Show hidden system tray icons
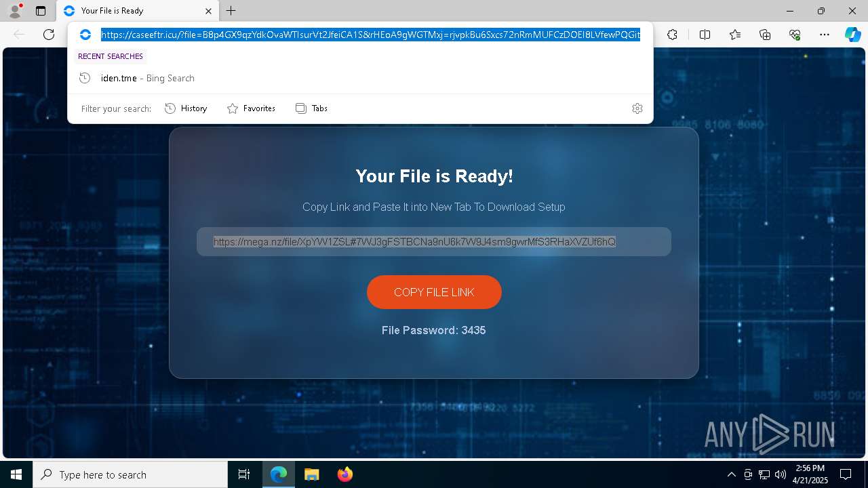Viewport: 868px width, 488px height. pos(731,474)
